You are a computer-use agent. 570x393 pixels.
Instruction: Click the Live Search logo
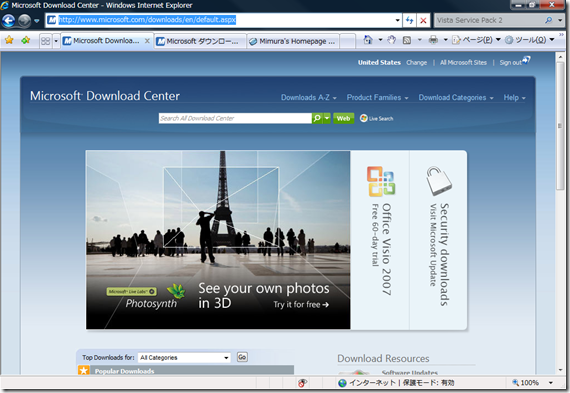[376, 118]
